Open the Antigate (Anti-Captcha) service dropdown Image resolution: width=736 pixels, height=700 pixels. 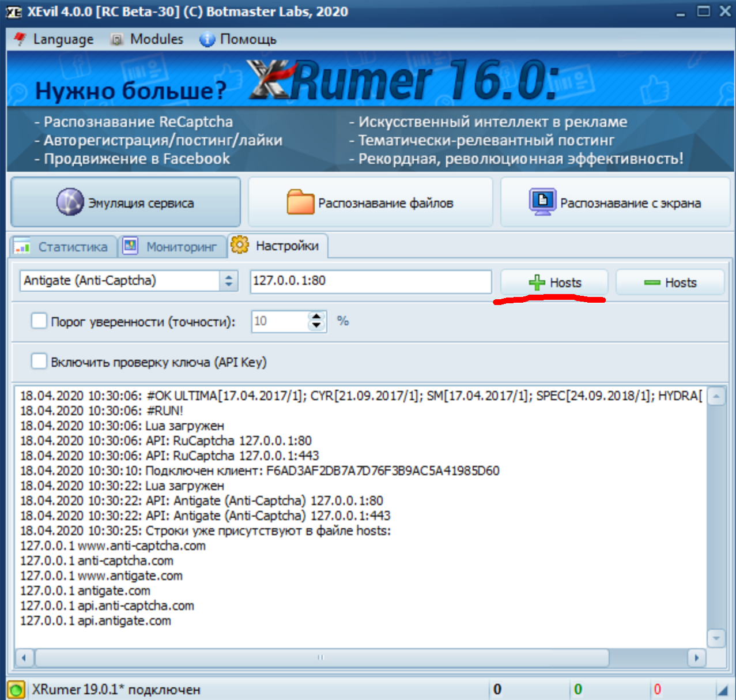click(129, 281)
